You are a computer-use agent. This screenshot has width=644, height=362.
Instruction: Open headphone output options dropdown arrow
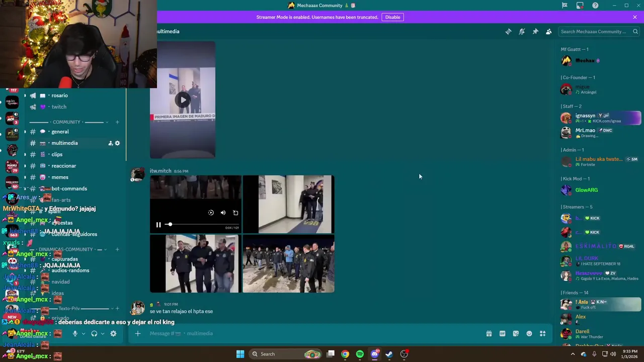click(103, 333)
